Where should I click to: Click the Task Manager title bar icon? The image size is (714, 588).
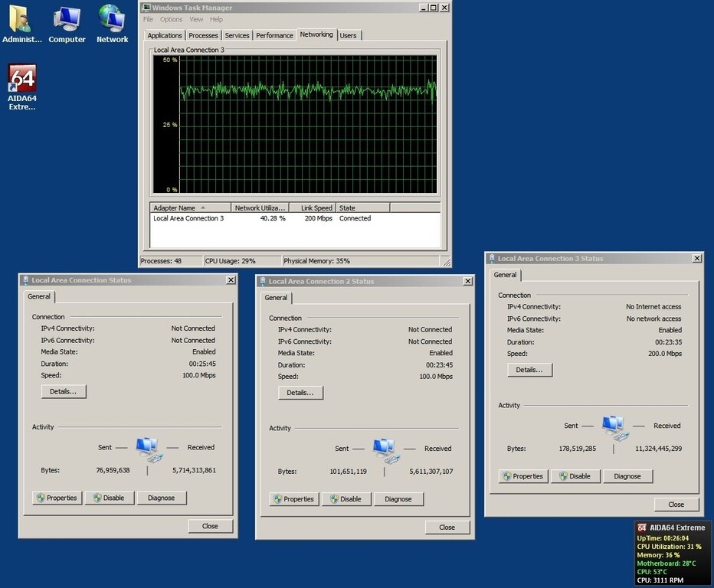tap(146, 7)
